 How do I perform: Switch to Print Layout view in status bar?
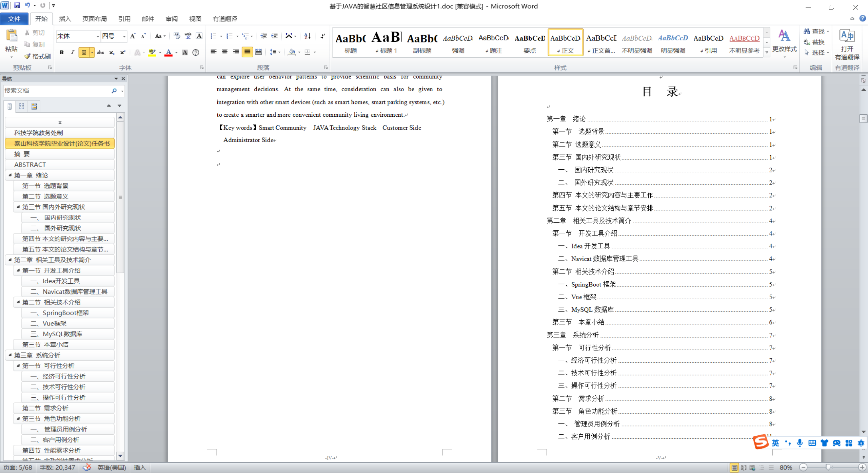point(734,468)
